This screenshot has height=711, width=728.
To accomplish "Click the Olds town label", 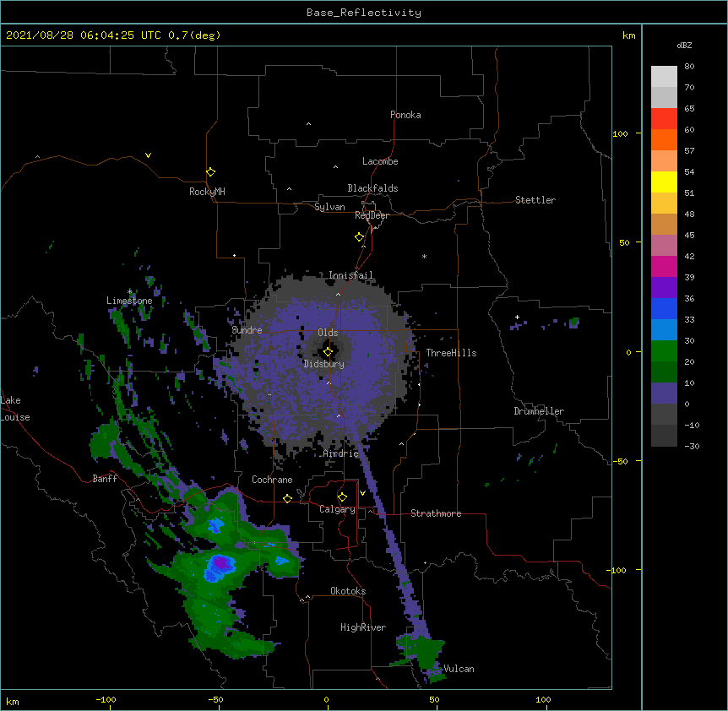I will point(328,333).
